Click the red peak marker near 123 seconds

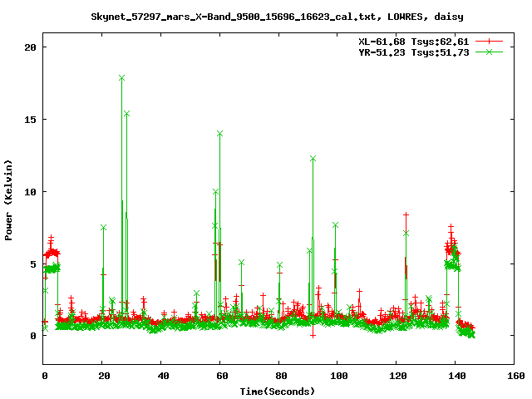(406, 214)
